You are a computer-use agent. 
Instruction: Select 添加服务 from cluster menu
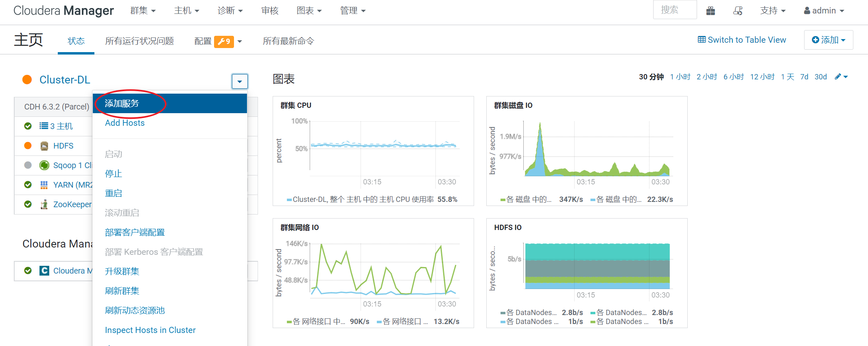(x=170, y=103)
